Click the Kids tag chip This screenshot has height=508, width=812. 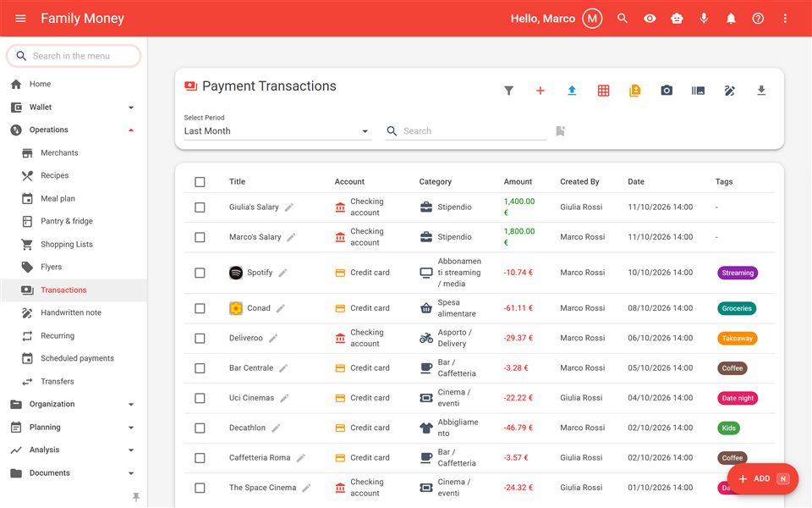[x=728, y=428]
